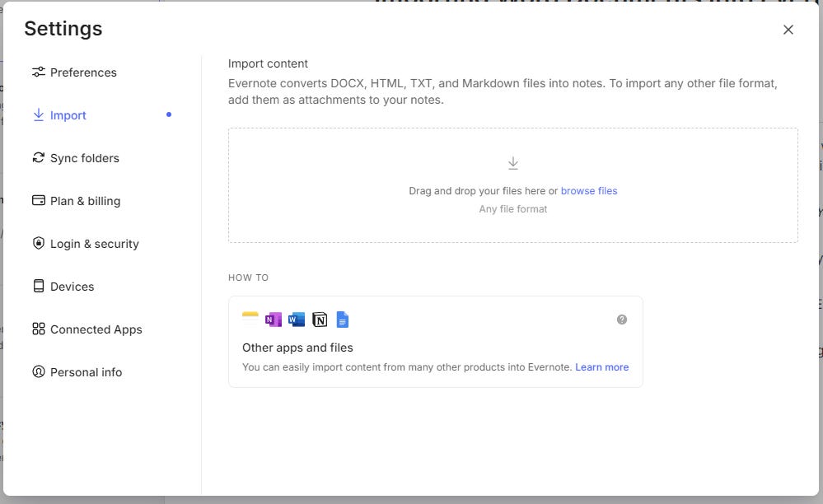Click the Connected Apps grid icon
The width and height of the screenshot is (823, 504).
coord(39,329)
